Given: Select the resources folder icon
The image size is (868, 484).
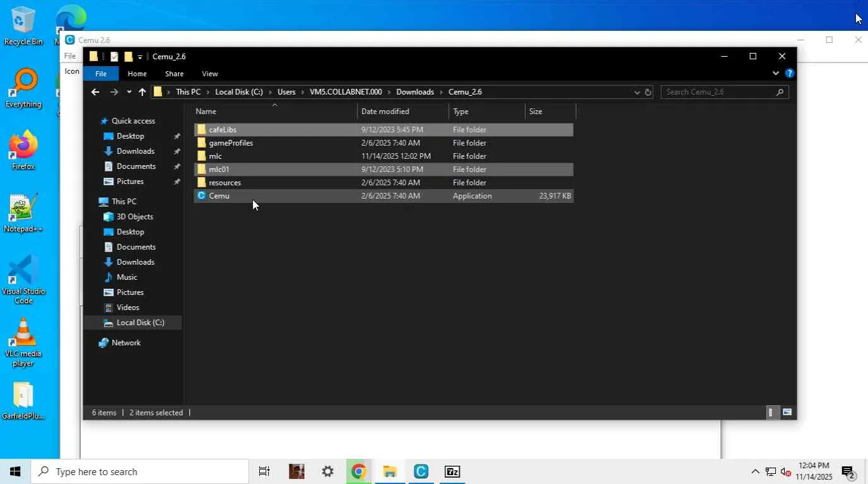Looking at the screenshot, I should [x=201, y=182].
